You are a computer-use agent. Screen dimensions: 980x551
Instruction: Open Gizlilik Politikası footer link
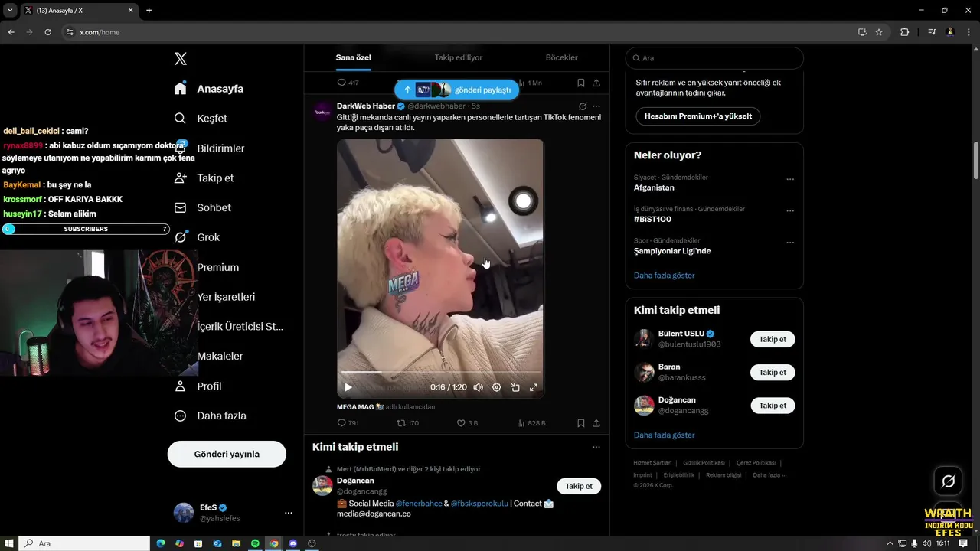click(704, 463)
